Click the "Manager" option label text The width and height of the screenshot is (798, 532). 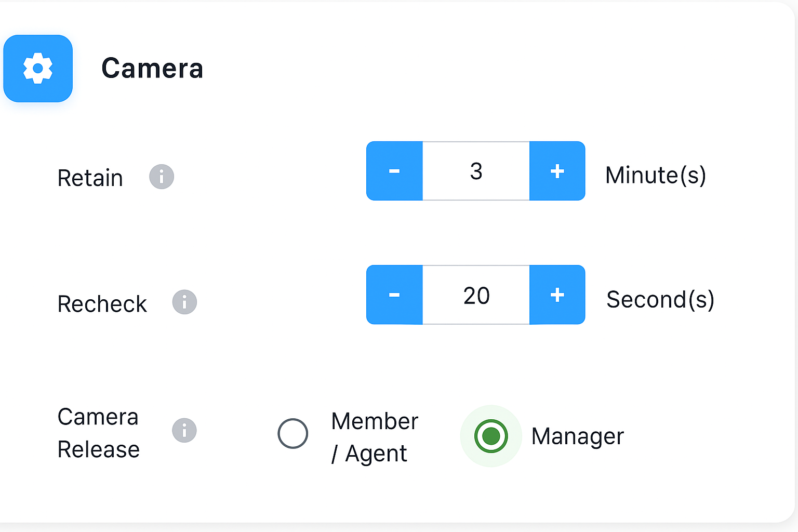point(577,436)
